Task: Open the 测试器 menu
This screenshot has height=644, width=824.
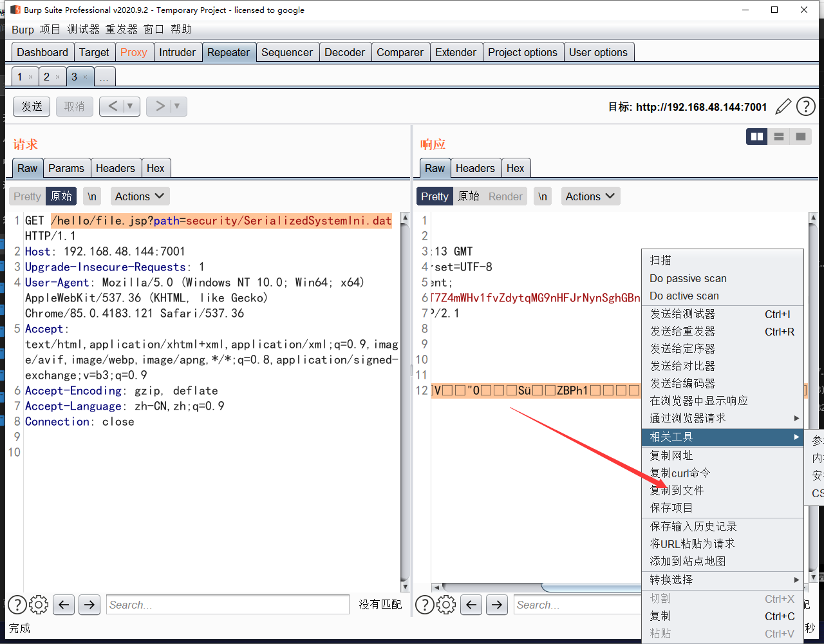Action: coord(84,30)
